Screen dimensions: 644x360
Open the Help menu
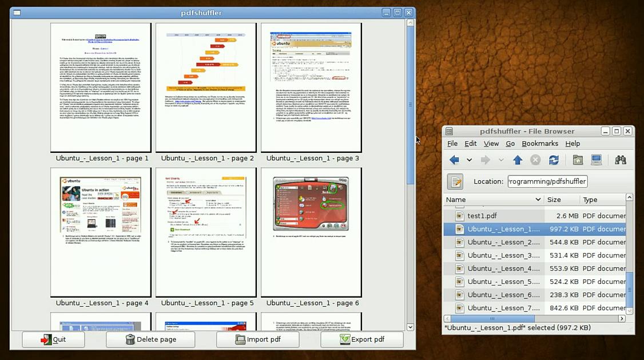[573, 144]
